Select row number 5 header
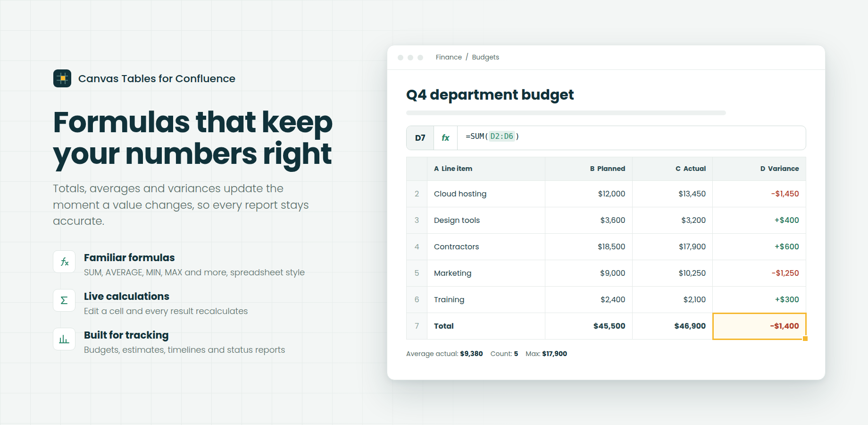 tap(417, 273)
